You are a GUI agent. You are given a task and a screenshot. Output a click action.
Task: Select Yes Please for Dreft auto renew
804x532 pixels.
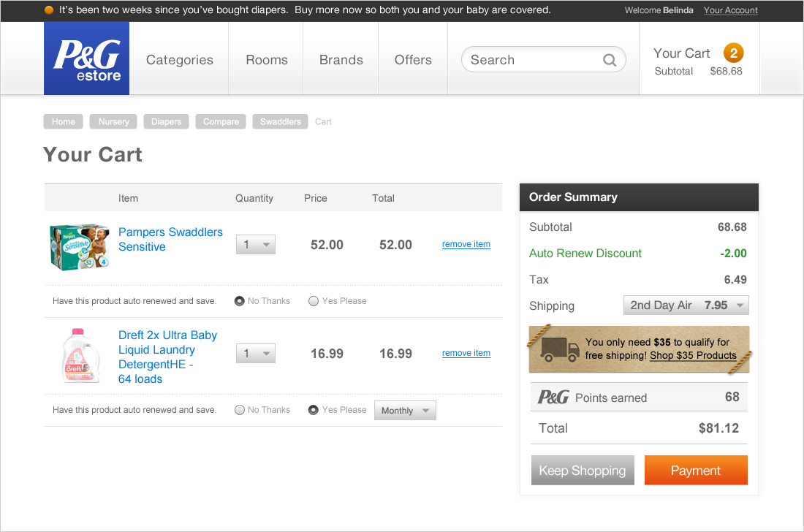point(314,410)
